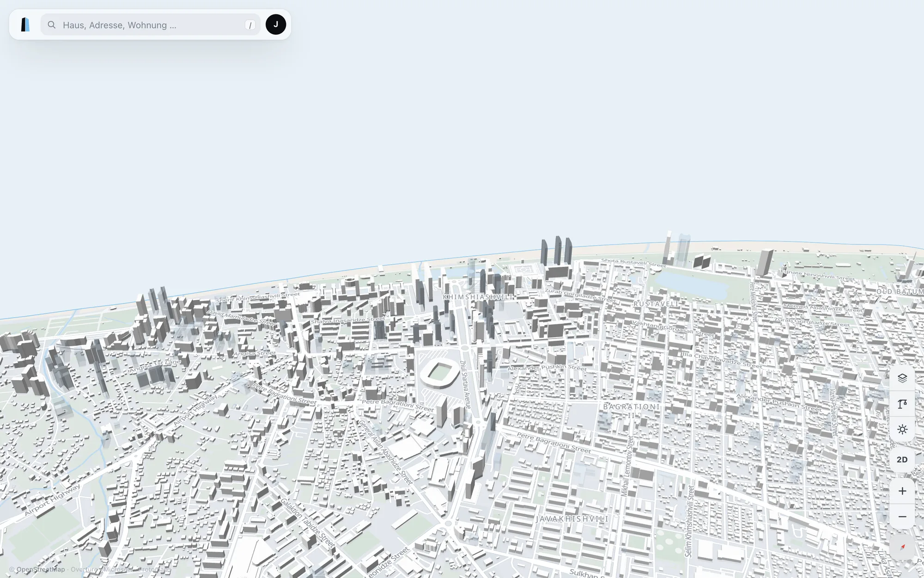Click the OLD BATUM district label

tap(900, 292)
